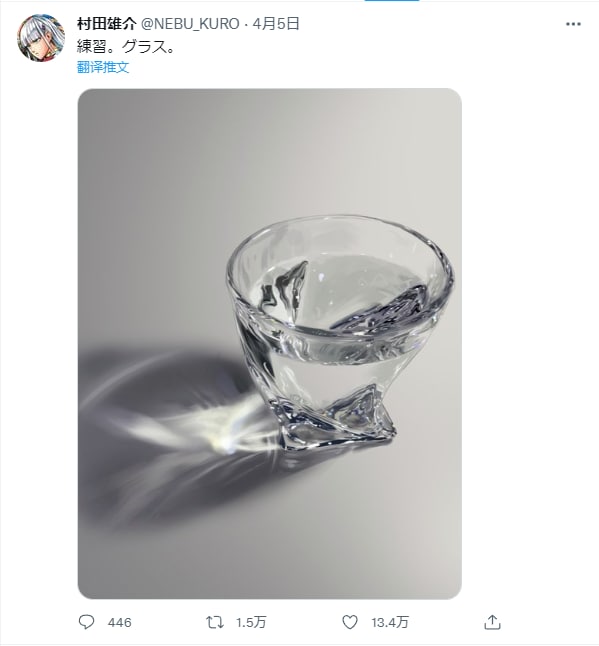Image resolution: width=599 pixels, height=646 pixels.
Task: Click the glass rim in the image
Action: [340, 231]
